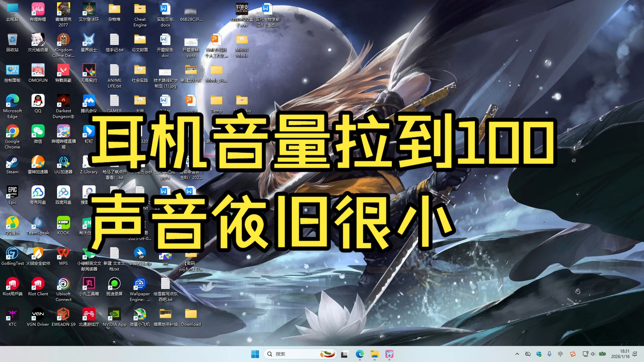Open the 艾尔登法环 game shortcut
Screen dimensions: 644x362
pos(89,12)
